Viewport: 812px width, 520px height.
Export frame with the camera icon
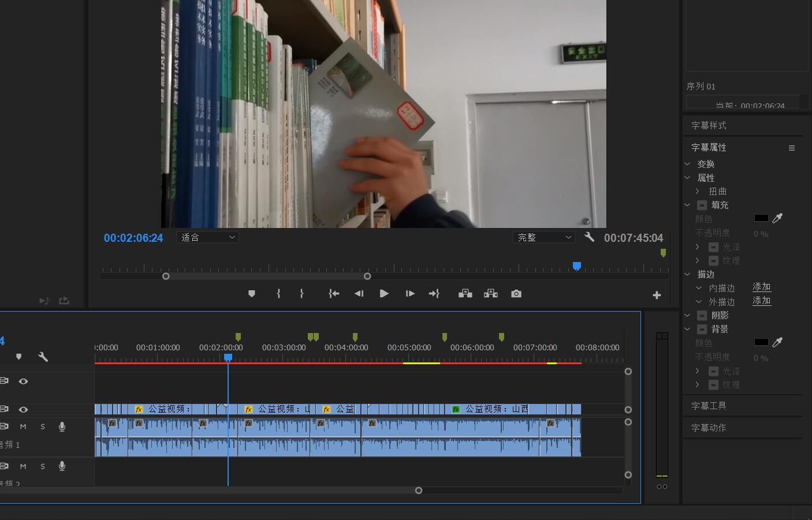click(x=516, y=294)
